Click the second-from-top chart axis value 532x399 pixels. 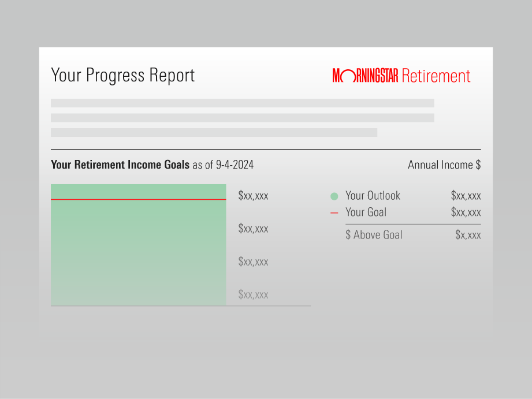tap(253, 229)
